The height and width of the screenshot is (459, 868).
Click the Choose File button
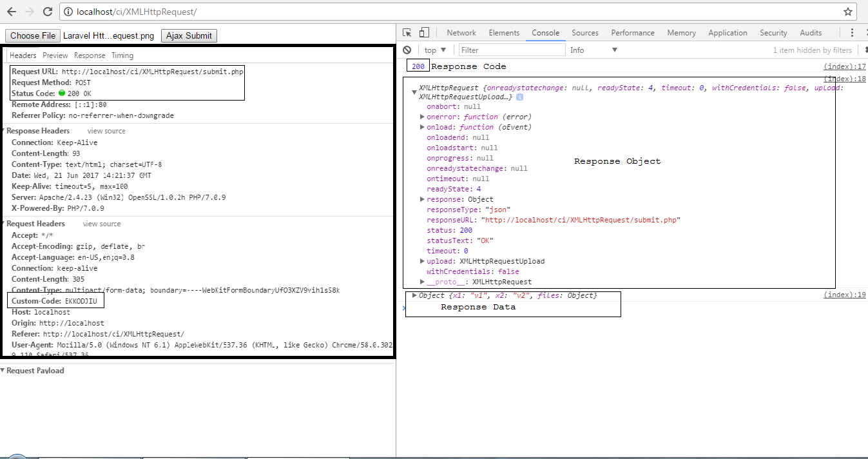tap(33, 36)
